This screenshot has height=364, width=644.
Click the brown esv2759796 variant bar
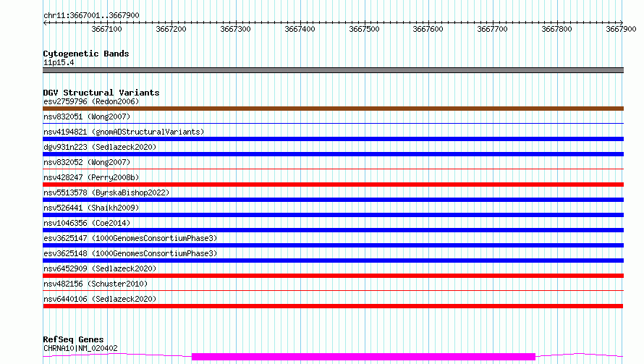[333, 109]
